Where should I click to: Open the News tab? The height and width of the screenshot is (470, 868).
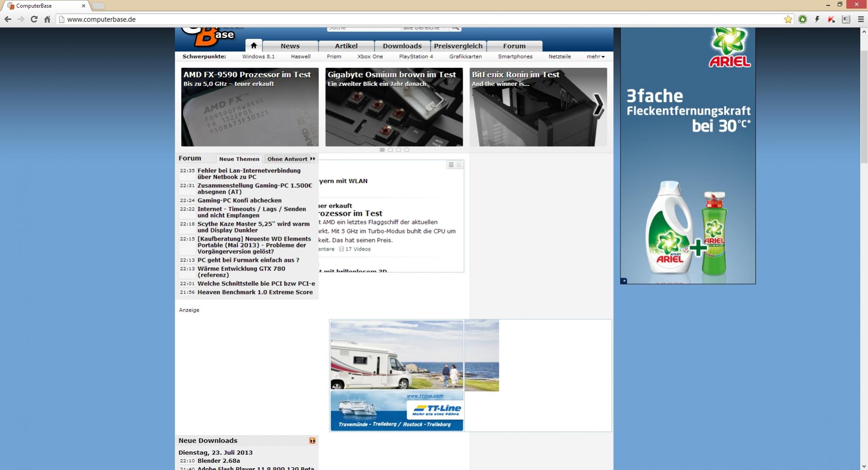[x=290, y=46]
